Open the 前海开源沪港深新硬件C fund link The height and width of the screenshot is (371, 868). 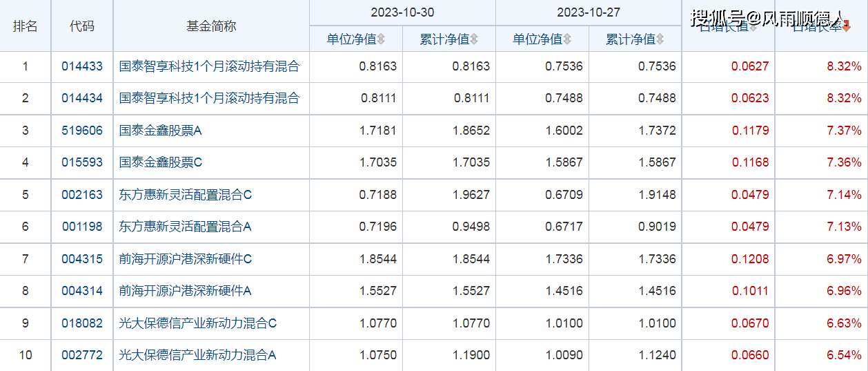coord(186,259)
